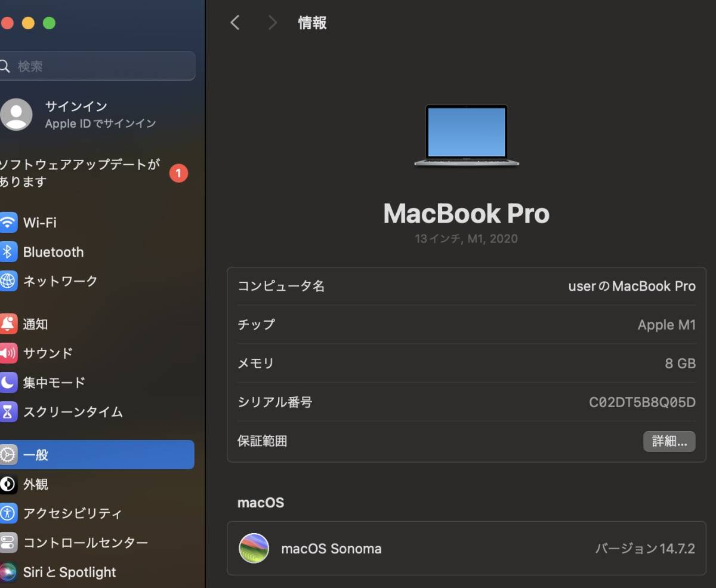Viewport: 716px width, 588px height.
Task: Click the sound speaker icon
Action: pyautogui.click(x=8, y=353)
